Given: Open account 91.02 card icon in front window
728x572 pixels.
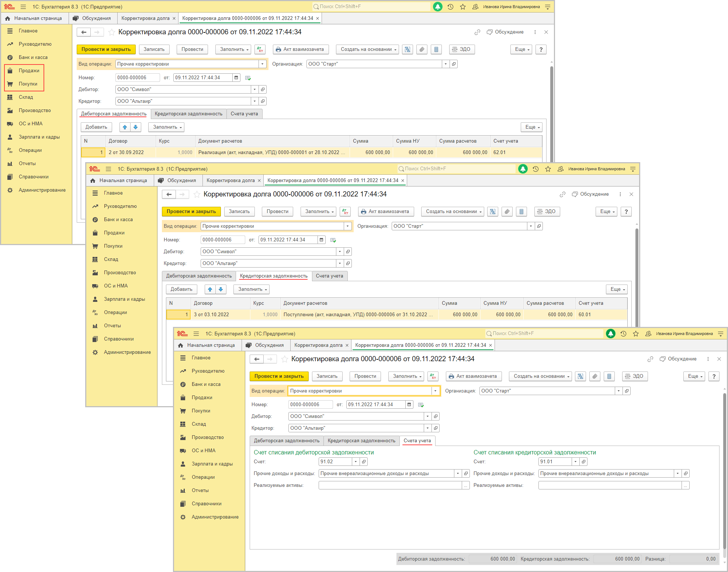Looking at the screenshot, I should pos(364,462).
